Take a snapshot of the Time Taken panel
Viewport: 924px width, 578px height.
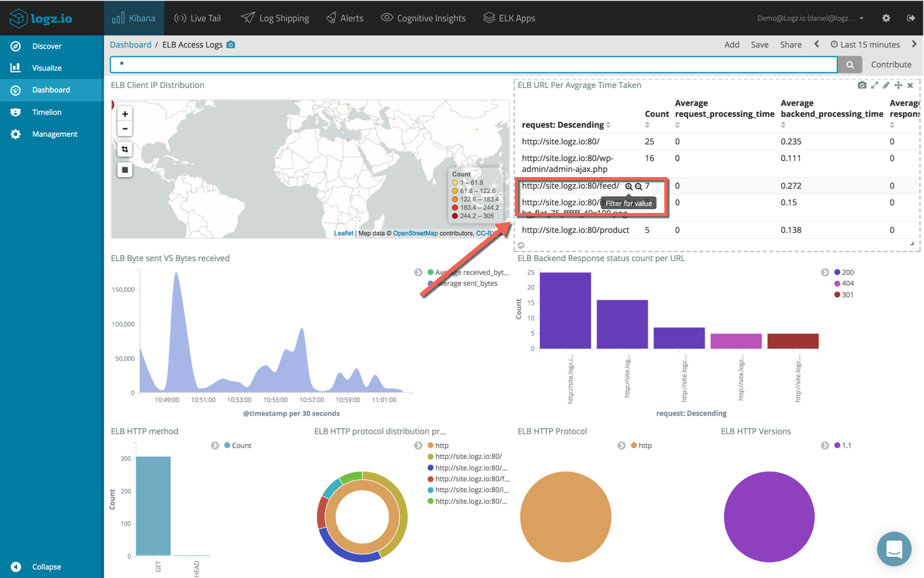[x=862, y=85]
